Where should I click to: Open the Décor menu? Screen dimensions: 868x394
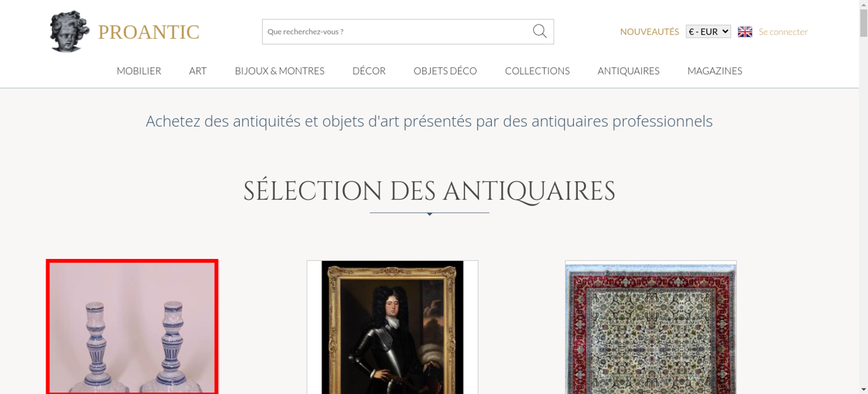(369, 71)
